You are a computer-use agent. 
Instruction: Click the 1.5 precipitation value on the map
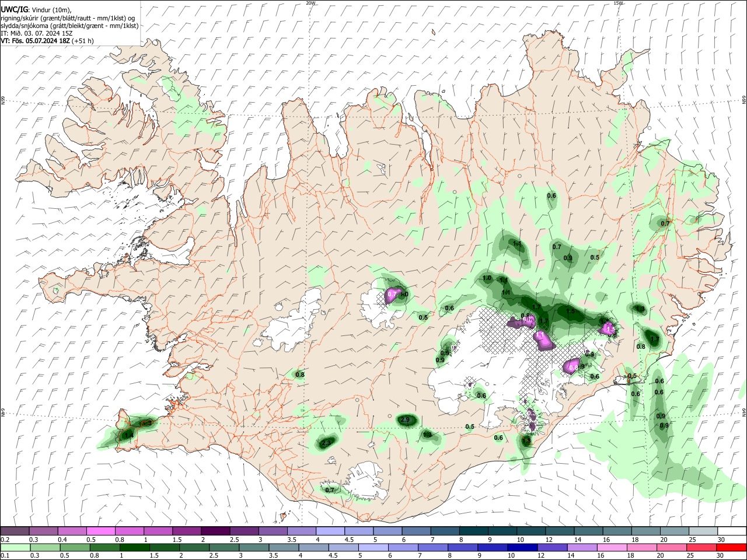(570, 311)
